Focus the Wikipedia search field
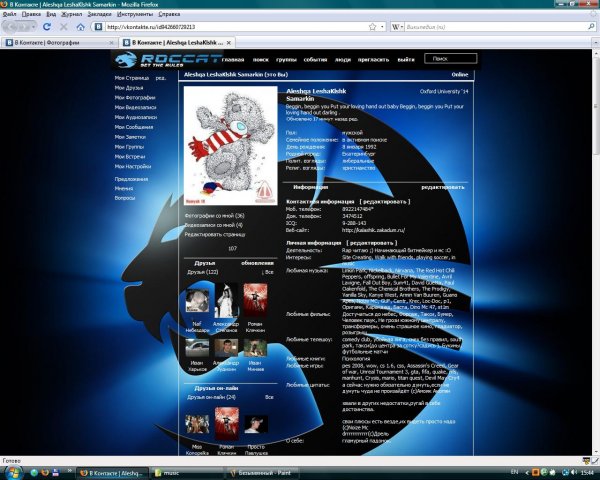Screen dimensions: 600x480 pyautogui.click(x=495, y=27)
